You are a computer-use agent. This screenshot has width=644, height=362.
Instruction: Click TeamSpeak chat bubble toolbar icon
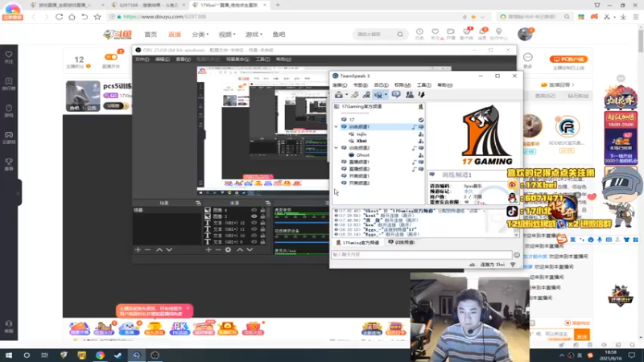click(396, 95)
